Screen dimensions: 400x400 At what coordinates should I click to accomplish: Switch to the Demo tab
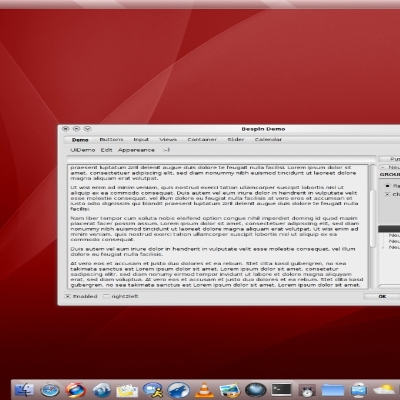[80, 140]
